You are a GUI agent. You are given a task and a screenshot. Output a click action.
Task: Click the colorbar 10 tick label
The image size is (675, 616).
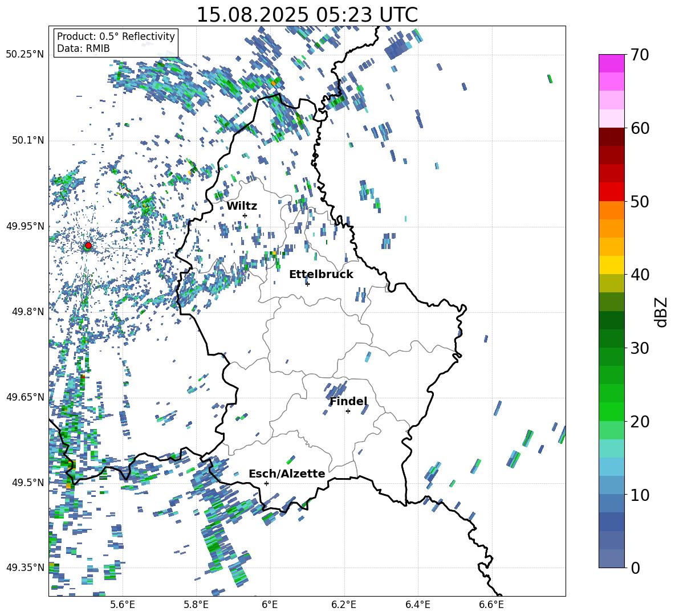coord(640,495)
